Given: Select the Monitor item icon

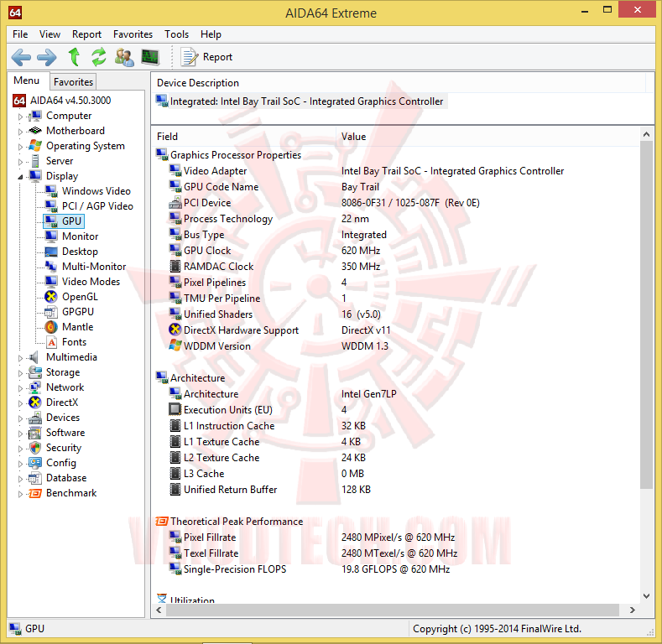Looking at the screenshot, I should pos(51,236).
